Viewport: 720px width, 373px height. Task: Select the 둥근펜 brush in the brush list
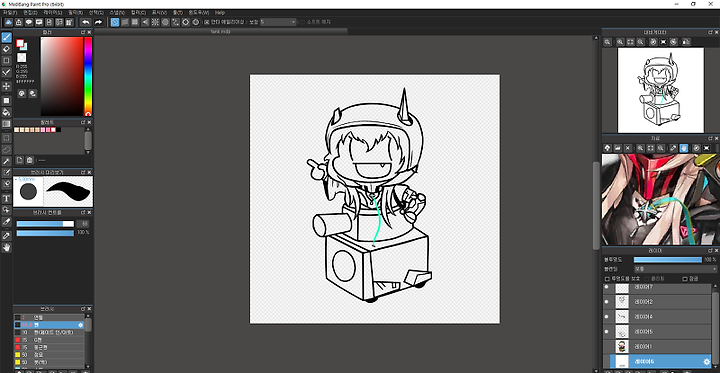(x=49, y=347)
